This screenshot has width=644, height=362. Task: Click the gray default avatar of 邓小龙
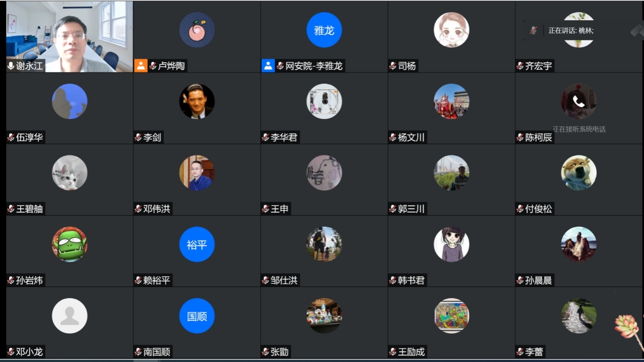coord(70,316)
